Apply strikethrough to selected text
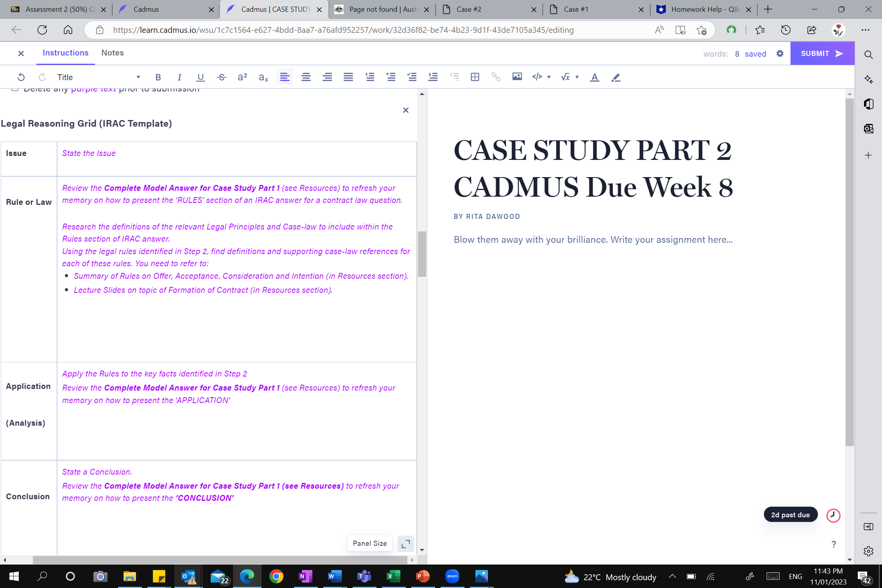The image size is (882, 588). [x=221, y=77]
